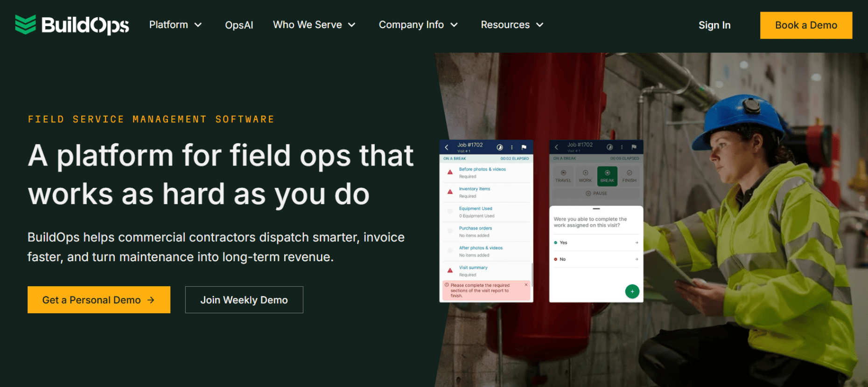Click the Field Service Management Software heading
The height and width of the screenshot is (387, 868).
(151, 119)
